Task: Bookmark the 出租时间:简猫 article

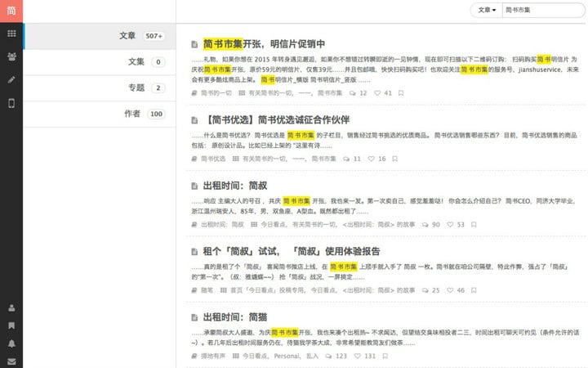Action: pos(385,356)
